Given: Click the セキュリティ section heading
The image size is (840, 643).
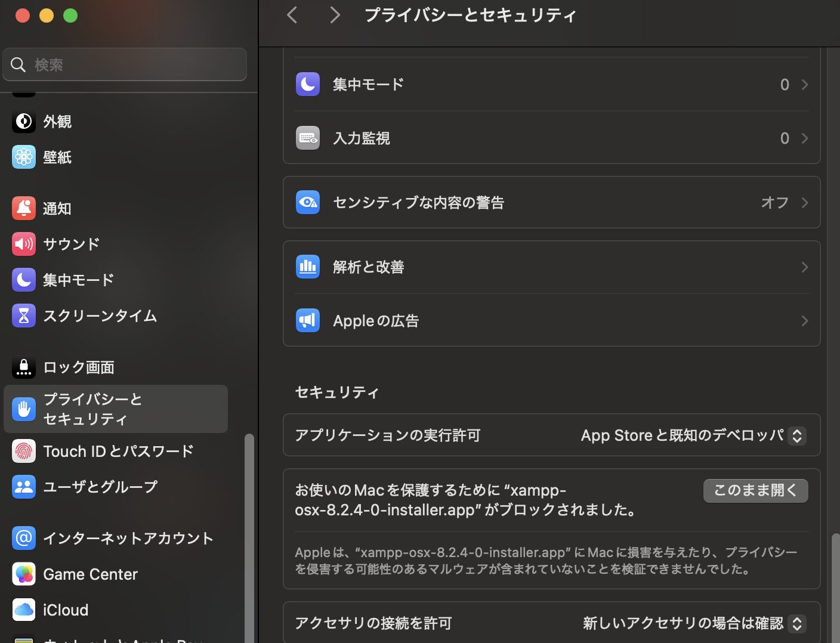Looking at the screenshot, I should [337, 392].
